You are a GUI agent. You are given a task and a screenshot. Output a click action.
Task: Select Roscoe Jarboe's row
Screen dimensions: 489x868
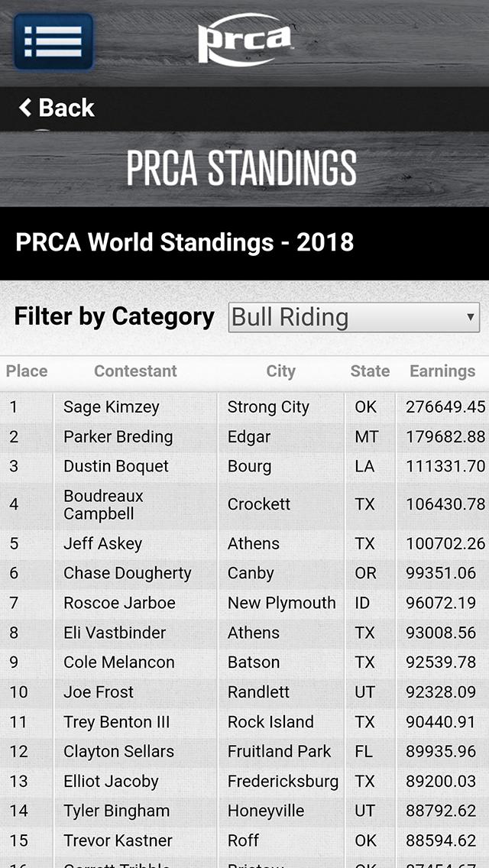(x=119, y=603)
